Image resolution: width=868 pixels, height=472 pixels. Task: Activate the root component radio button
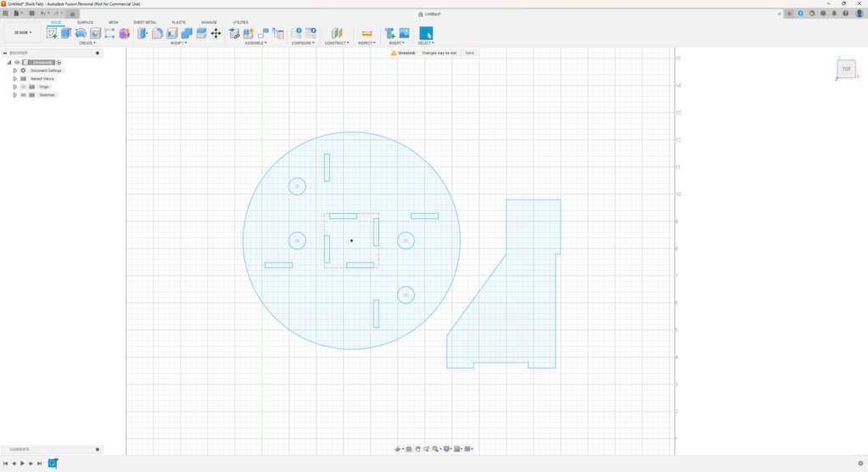59,63
